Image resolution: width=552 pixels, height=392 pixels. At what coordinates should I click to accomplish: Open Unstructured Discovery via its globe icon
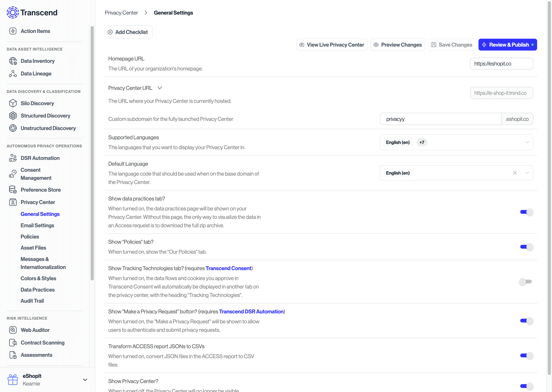13,128
